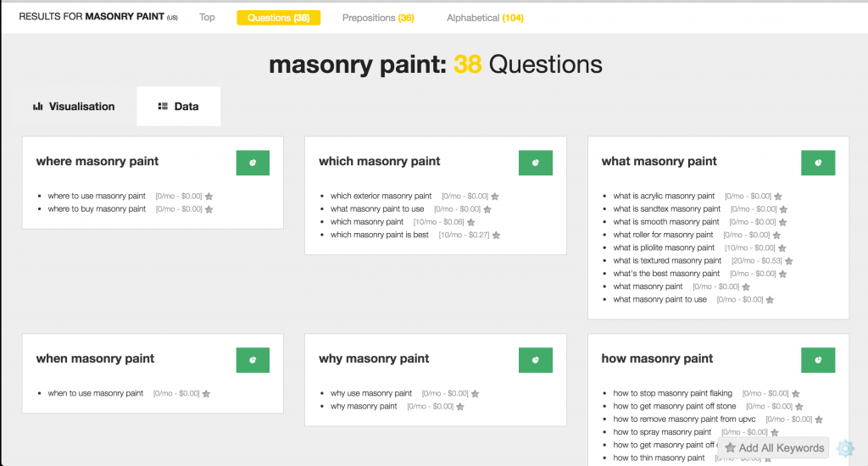Viewport: 868px width, 466px height.
Task: Select the Data view tab
Action: coord(179,107)
